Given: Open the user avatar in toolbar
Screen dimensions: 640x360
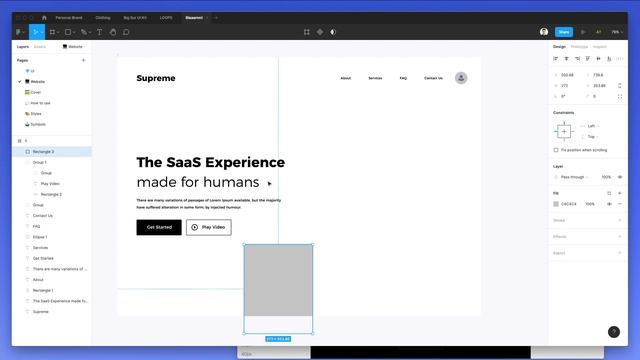Looking at the screenshot, I should 544,32.
